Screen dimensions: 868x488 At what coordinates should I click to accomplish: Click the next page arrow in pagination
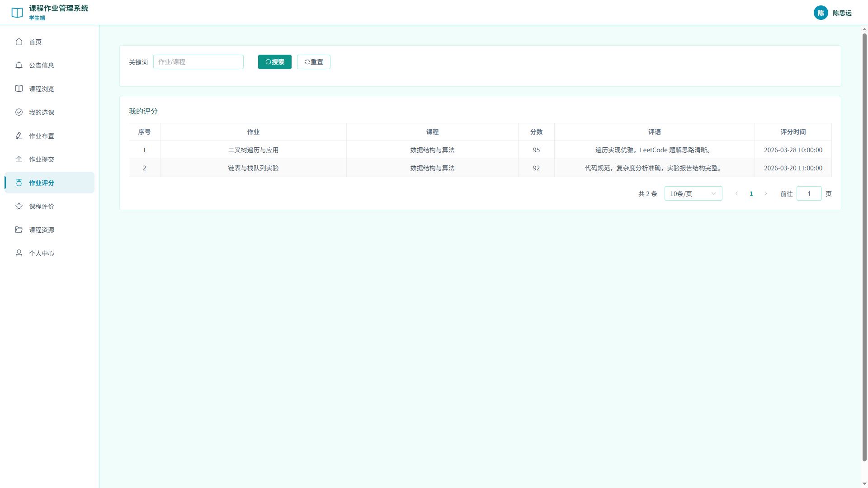point(766,193)
